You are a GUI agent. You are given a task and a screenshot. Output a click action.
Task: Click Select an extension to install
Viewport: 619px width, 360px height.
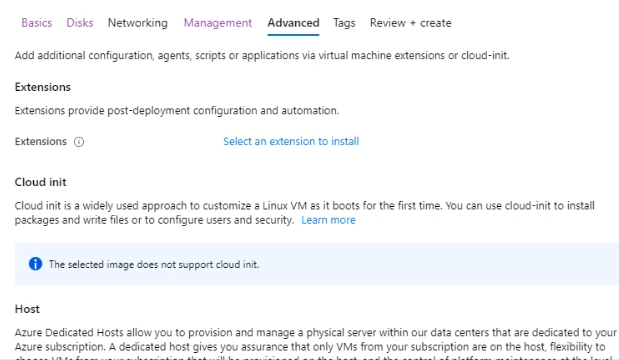291,141
